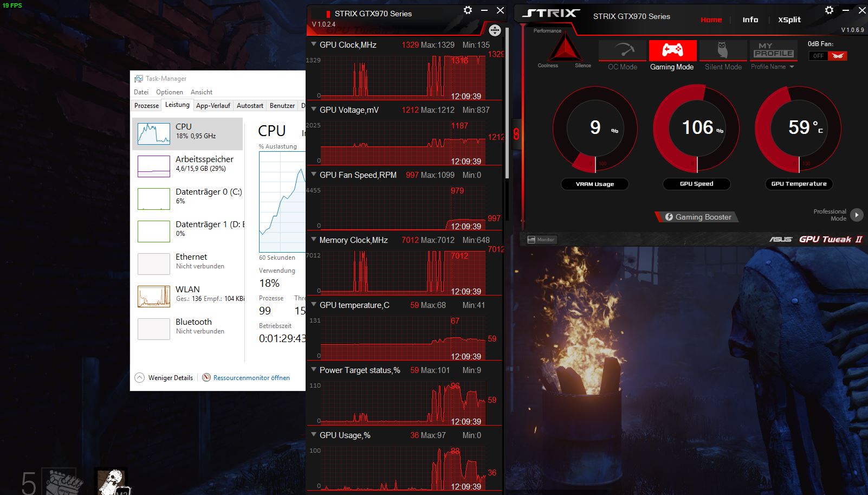This screenshot has height=495, width=868.
Task: Open Datei menu in Task-Manager
Action: [x=141, y=92]
